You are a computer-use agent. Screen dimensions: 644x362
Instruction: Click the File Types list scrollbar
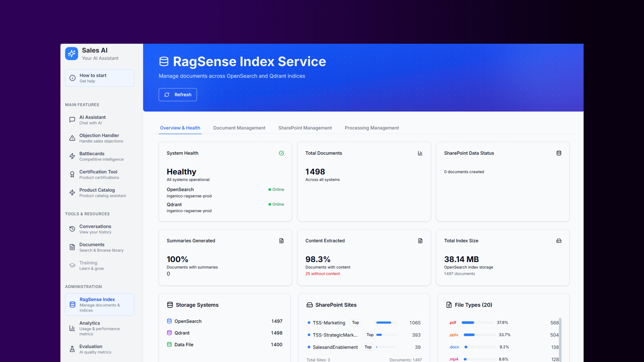(x=560, y=340)
